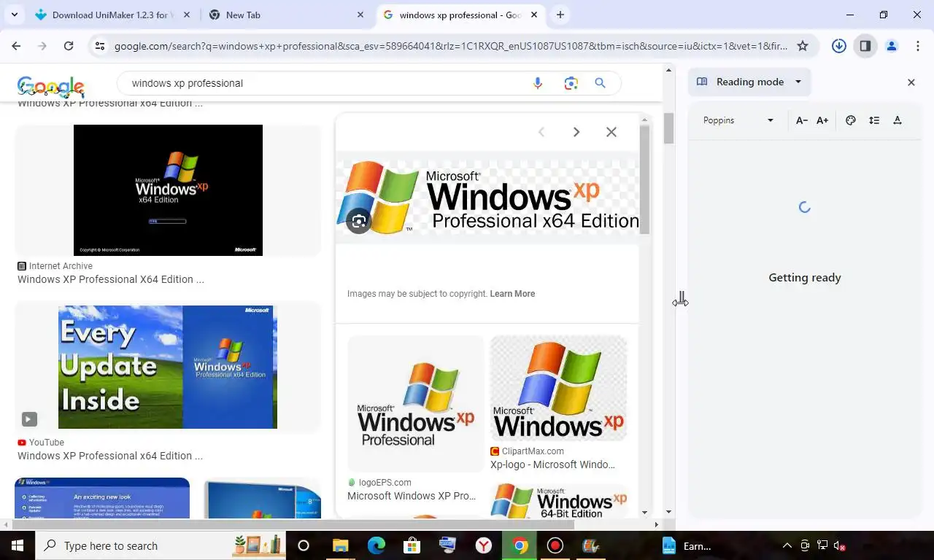
Task: Open the Xp-logo - Microsoft Windo... title link
Action: [552, 464]
